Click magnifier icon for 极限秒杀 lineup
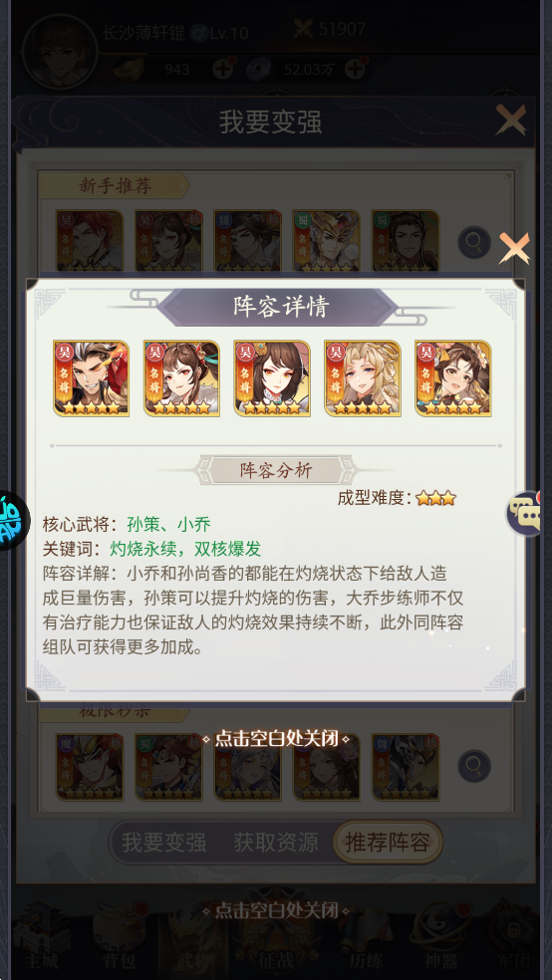The width and height of the screenshot is (552, 980). point(474,766)
